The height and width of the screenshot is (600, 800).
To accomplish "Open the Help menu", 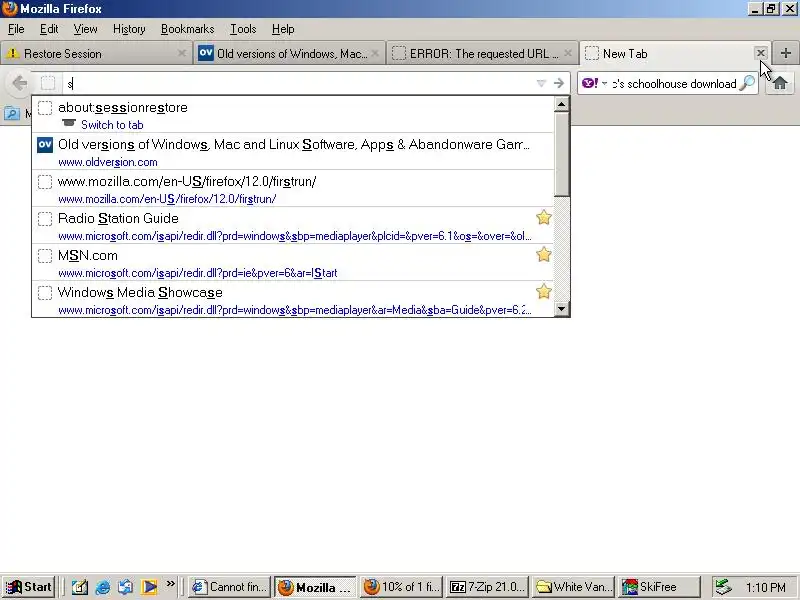I will point(283,29).
